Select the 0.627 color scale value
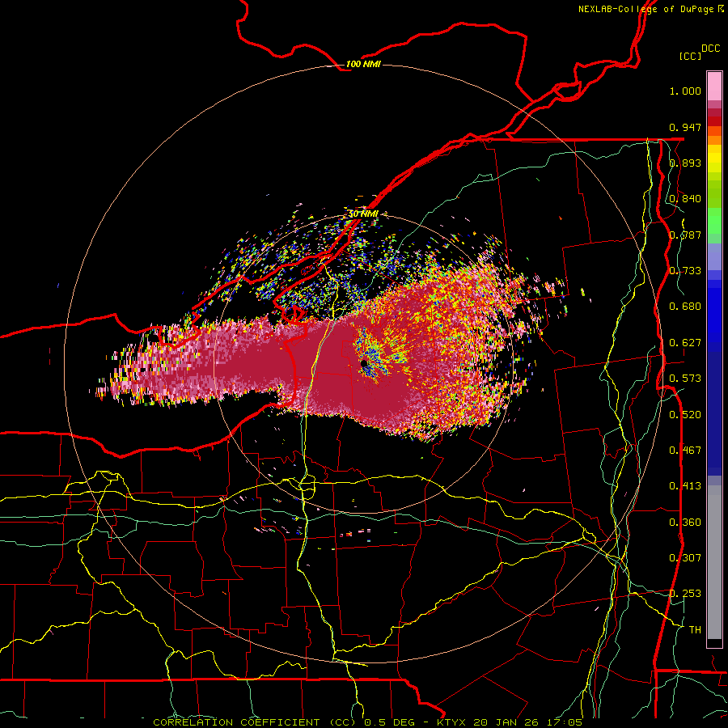 pos(685,343)
